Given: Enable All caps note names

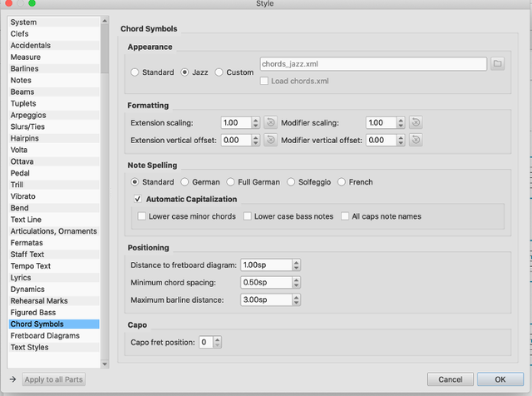Looking at the screenshot, I should tap(344, 216).
